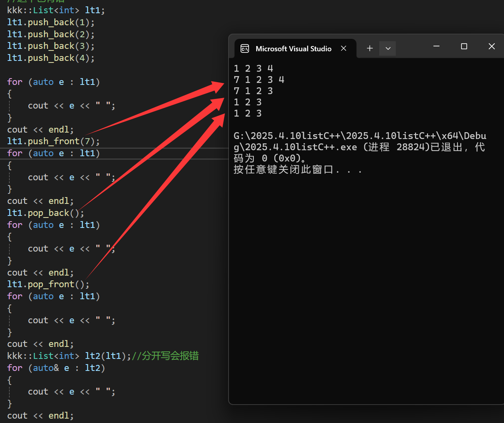Click the for (auto& e : lt2) loop header
Viewport: 504px width, 423px height.
[56, 368]
